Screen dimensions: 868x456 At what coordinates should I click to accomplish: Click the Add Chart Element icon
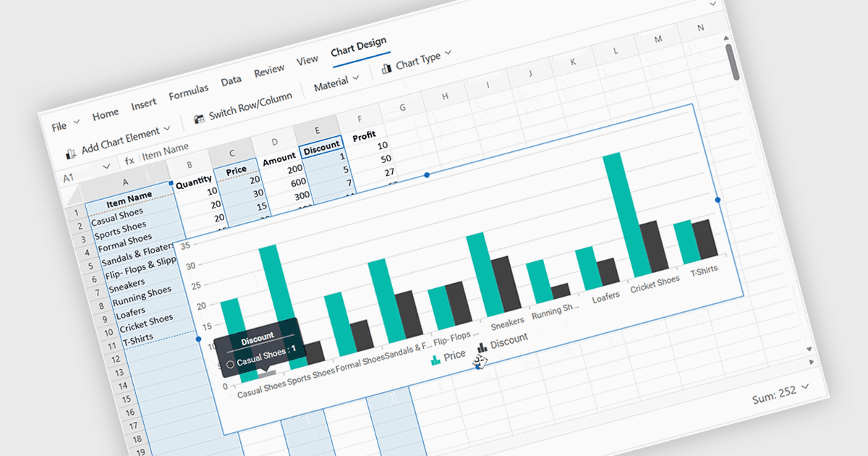72,153
